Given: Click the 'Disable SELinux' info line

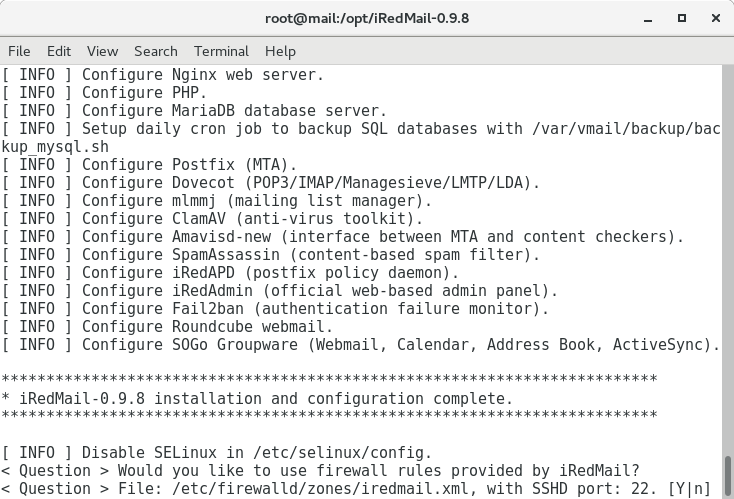Looking at the screenshot, I should click(x=216, y=453).
